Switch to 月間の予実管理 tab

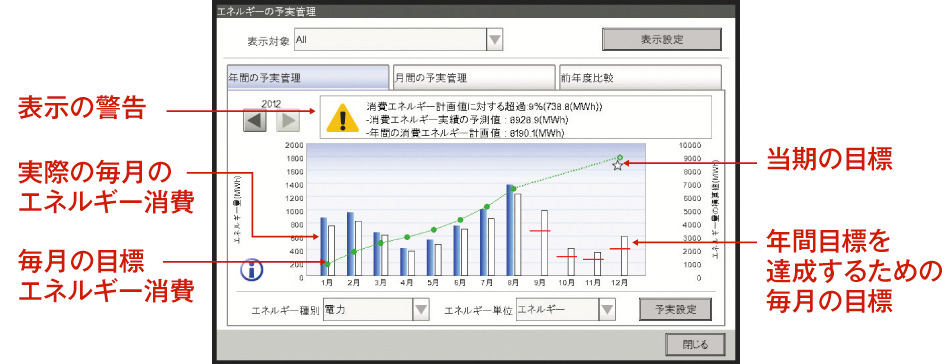(474, 78)
